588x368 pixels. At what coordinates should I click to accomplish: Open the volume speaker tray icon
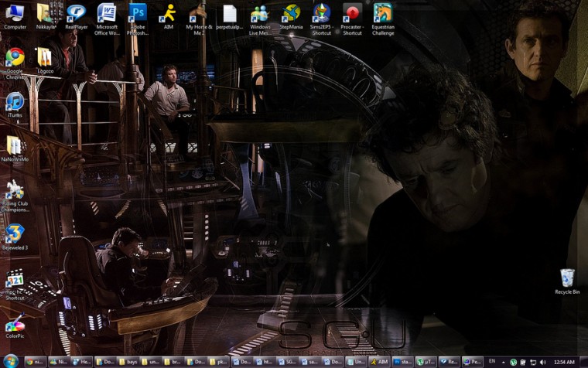(542, 362)
